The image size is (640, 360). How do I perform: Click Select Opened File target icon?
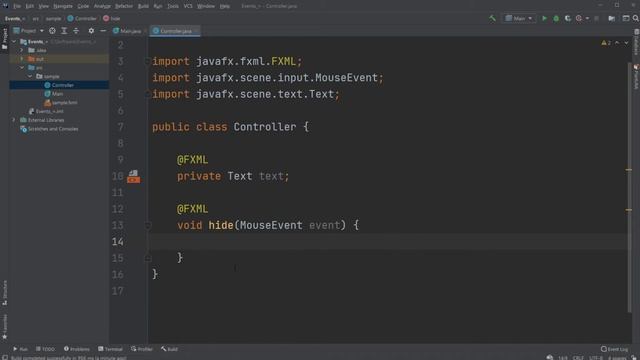52,31
